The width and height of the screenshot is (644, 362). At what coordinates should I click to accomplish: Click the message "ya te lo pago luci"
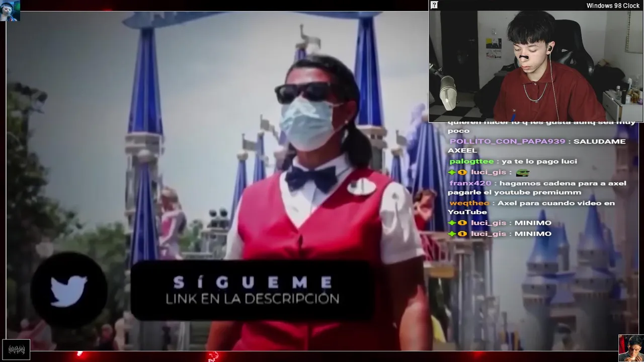click(539, 161)
